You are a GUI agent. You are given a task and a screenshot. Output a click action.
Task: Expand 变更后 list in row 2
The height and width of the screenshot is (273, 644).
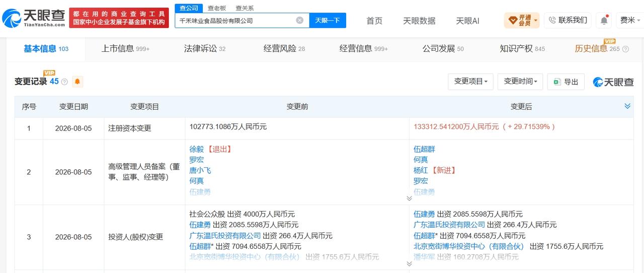(409, 198)
